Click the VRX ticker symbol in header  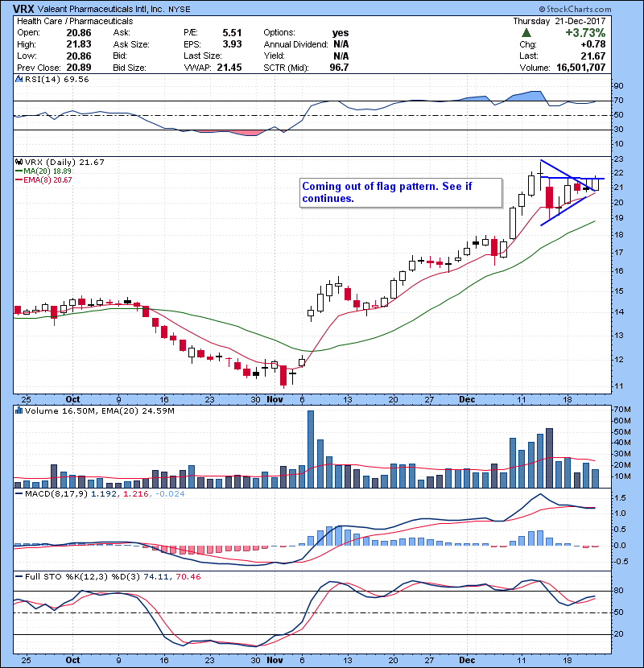click(23, 9)
